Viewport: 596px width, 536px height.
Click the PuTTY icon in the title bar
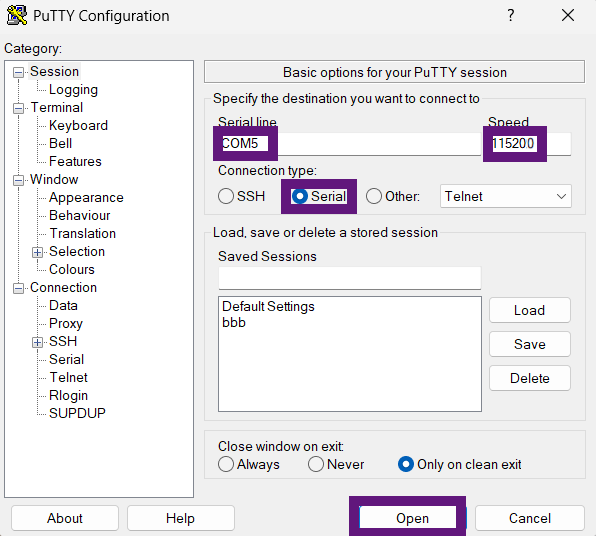[x=16, y=16]
